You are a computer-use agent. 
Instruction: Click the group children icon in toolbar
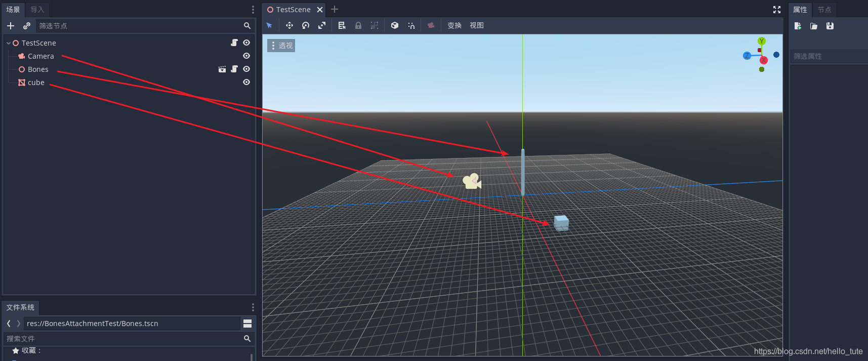pyautogui.click(x=375, y=25)
